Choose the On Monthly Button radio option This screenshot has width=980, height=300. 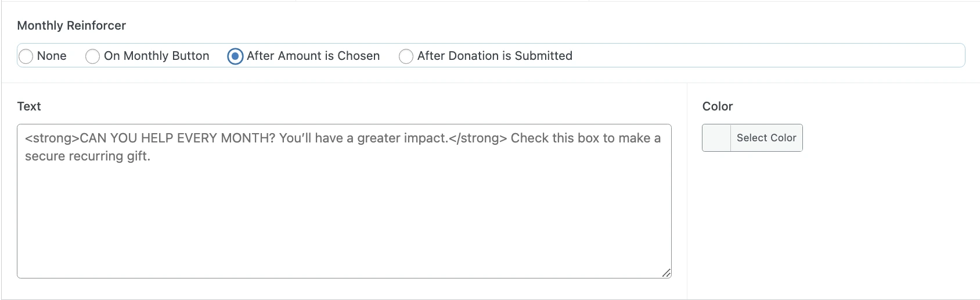click(92, 56)
